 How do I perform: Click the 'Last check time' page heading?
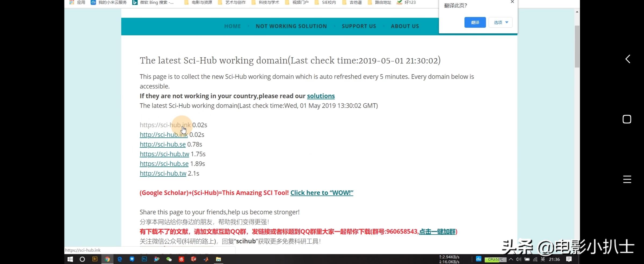pos(290,60)
